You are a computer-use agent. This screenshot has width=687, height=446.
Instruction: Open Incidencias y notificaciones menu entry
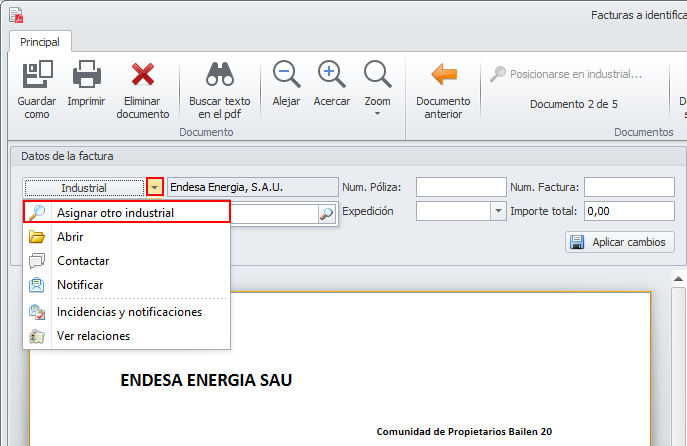pyautogui.click(x=127, y=312)
